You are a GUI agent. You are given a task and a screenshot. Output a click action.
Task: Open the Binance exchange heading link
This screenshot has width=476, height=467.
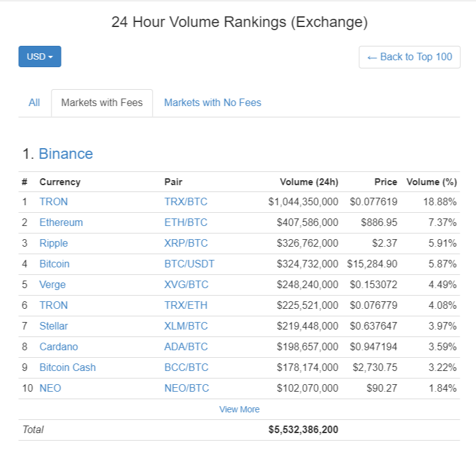(x=65, y=154)
